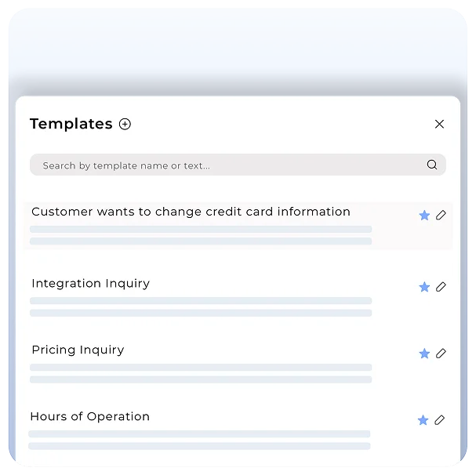Screen dimensions: 476x475
Task: Click preview text under Integration Inquiry
Action: click(x=201, y=306)
